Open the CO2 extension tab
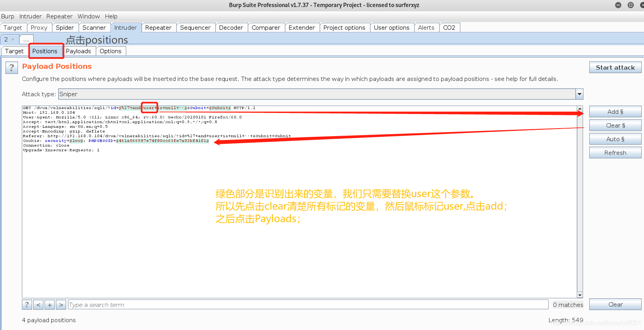The width and height of the screenshot is (644, 330). 449,27
